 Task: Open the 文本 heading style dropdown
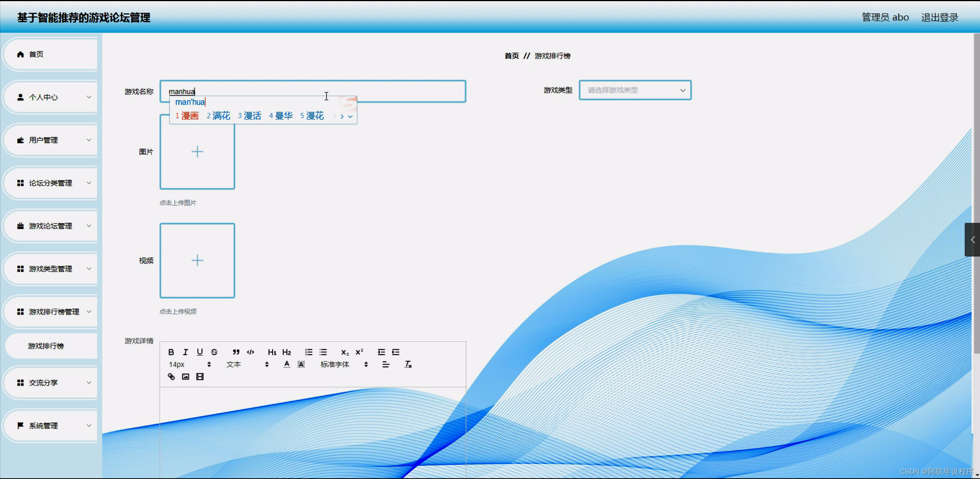pyautogui.click(x=247, y=365)
